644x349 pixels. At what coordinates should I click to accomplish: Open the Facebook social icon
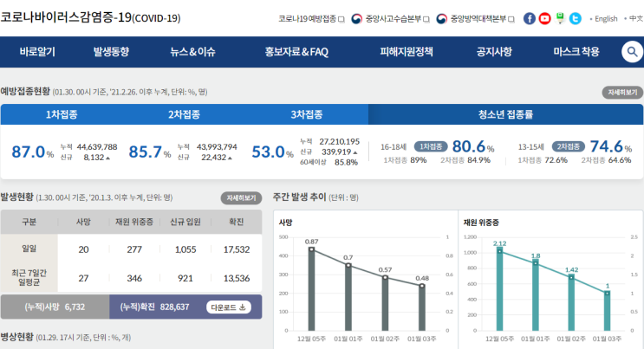coord(530,18)
